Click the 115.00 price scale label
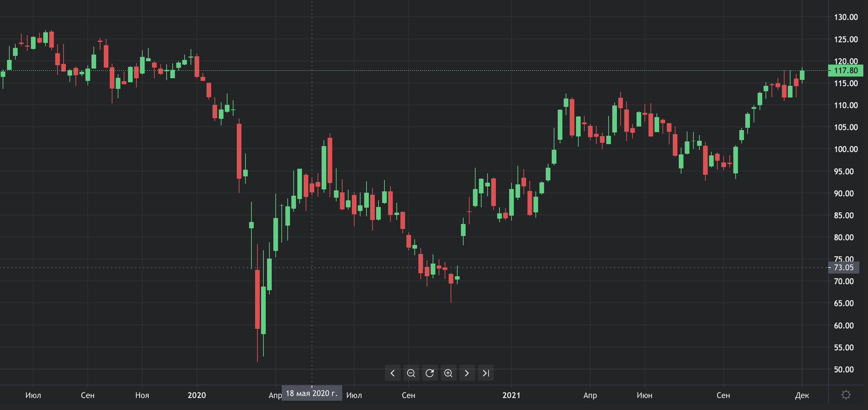The width and height of the screenshot is (868, 410). click(x=846, y=83)
